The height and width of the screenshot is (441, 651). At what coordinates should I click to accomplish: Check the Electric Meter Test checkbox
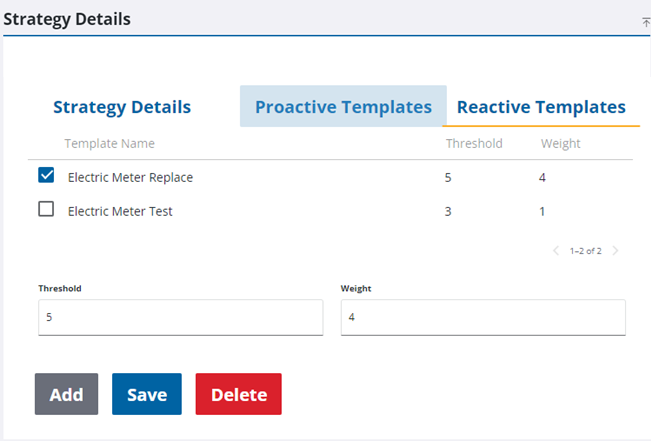(46, 210)
